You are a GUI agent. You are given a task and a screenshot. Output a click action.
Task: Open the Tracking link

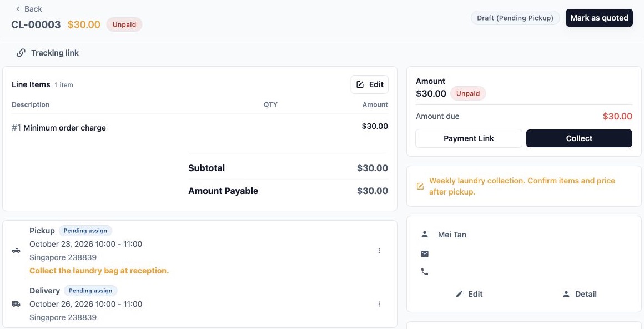click(x=48, y=53)
